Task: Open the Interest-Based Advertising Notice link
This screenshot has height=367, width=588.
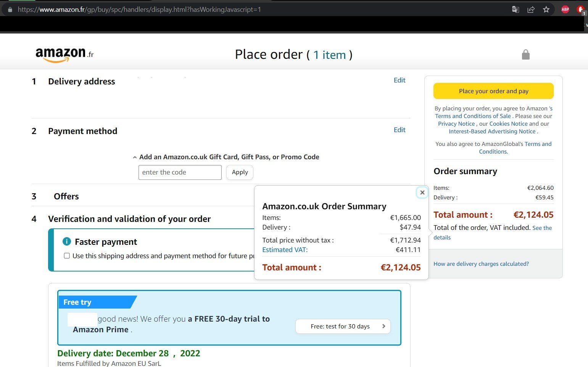Action: (x=492, y=131)
